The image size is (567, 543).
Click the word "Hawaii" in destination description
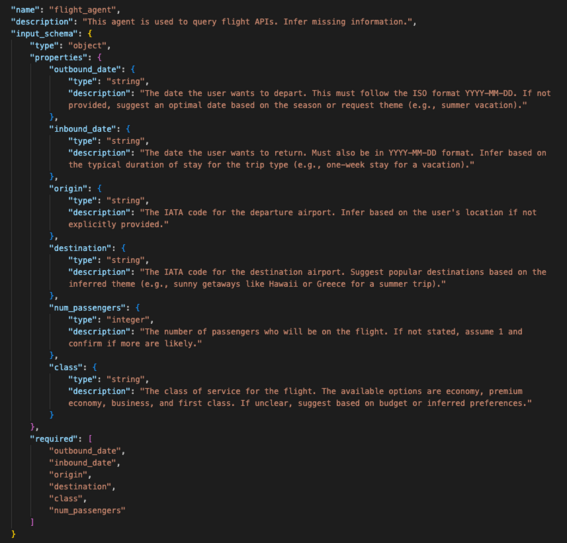point(283,284)
